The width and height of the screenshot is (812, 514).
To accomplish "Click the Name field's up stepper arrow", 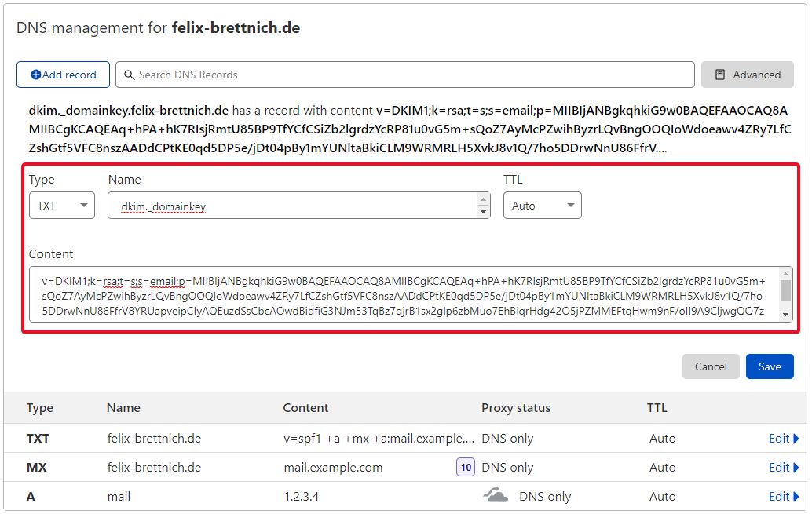I will [483, 200].
